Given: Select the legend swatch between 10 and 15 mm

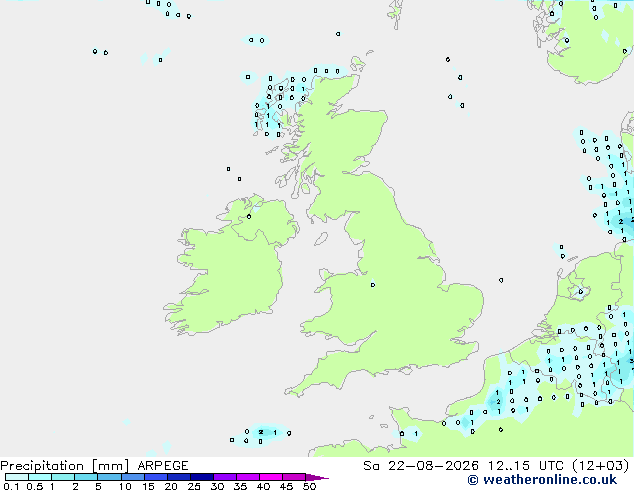Looking at the screenshot, I should (132, 477).
